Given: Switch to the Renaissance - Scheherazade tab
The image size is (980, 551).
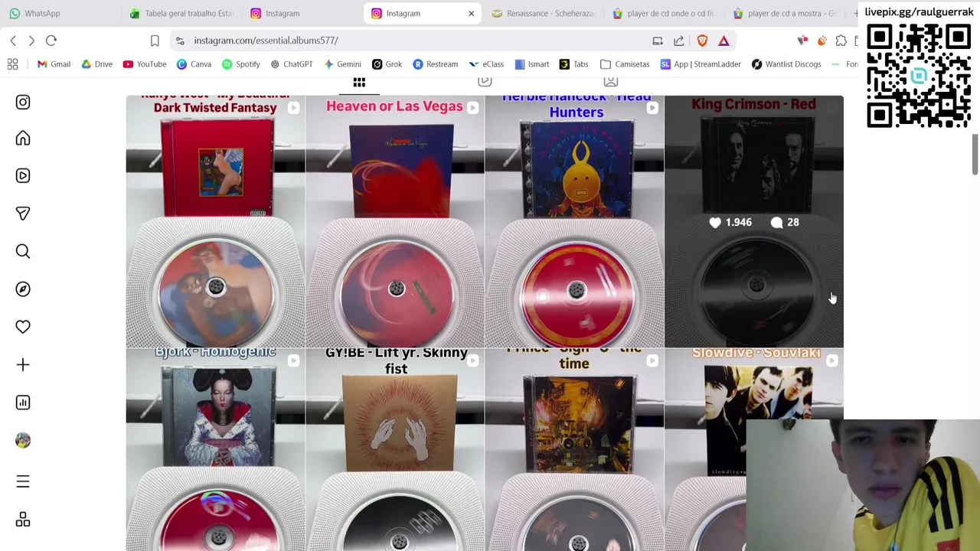Looking at the screenshot, I should click(x=544, y=13).
